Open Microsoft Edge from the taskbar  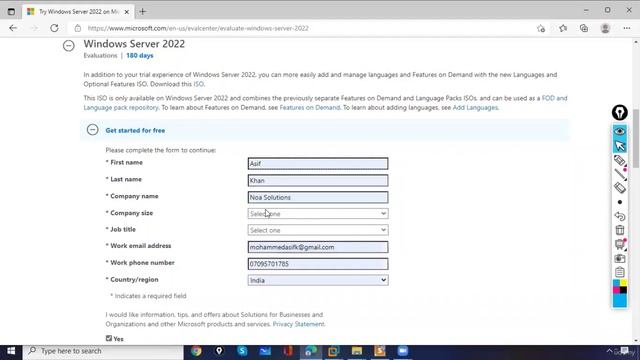(x=311, y=351)
